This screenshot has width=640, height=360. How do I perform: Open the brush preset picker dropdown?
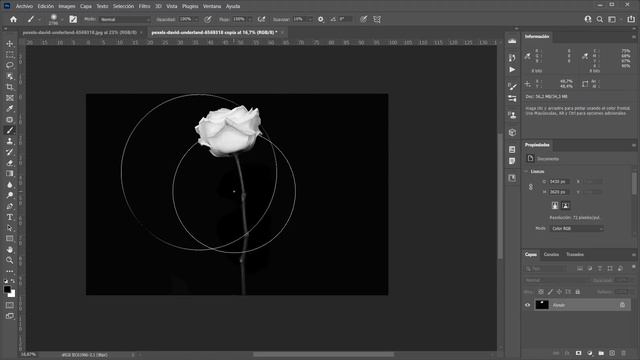click(62, 20)
